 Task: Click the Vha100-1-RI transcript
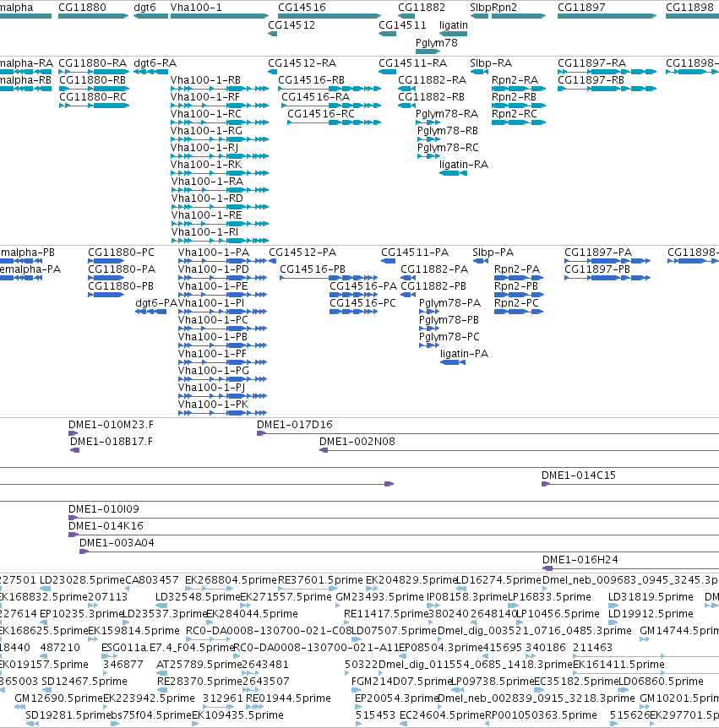click(221, 241)
